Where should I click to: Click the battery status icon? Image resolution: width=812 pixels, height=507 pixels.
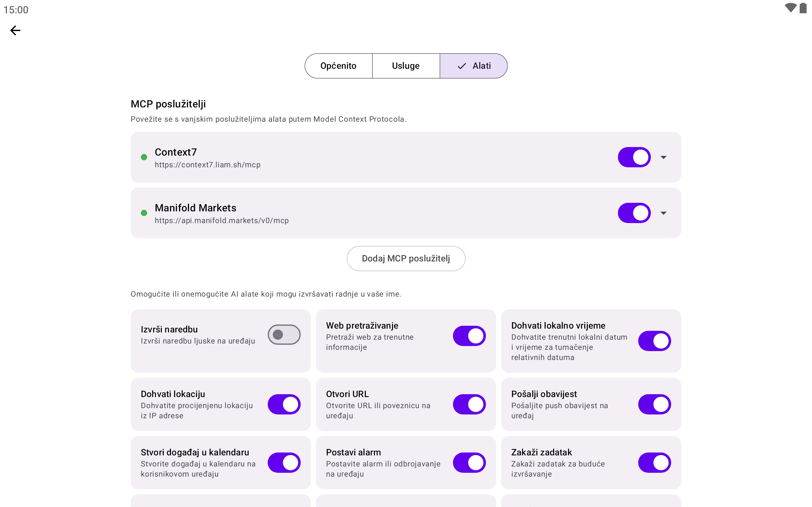[x=803, y=8]
